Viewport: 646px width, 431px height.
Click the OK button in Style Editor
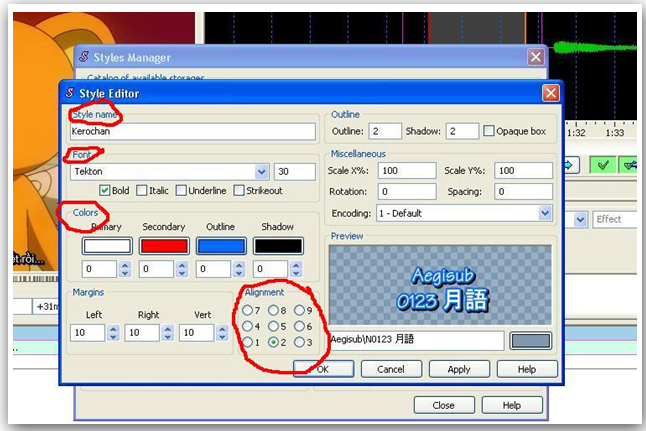[x=323, y=369]
